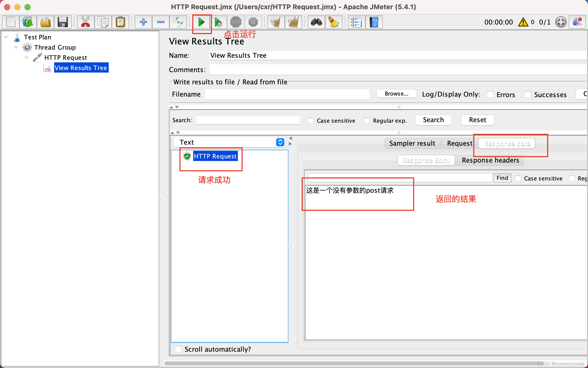Click the New test plan icon
The width and height of the screenshot is (588, 368).
click(x=11, y=22)
